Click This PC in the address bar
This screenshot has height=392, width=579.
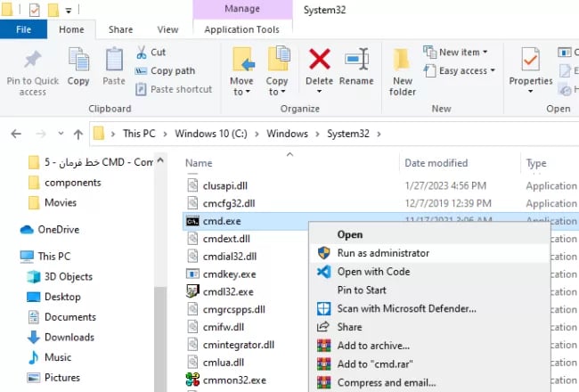(139, 134)
